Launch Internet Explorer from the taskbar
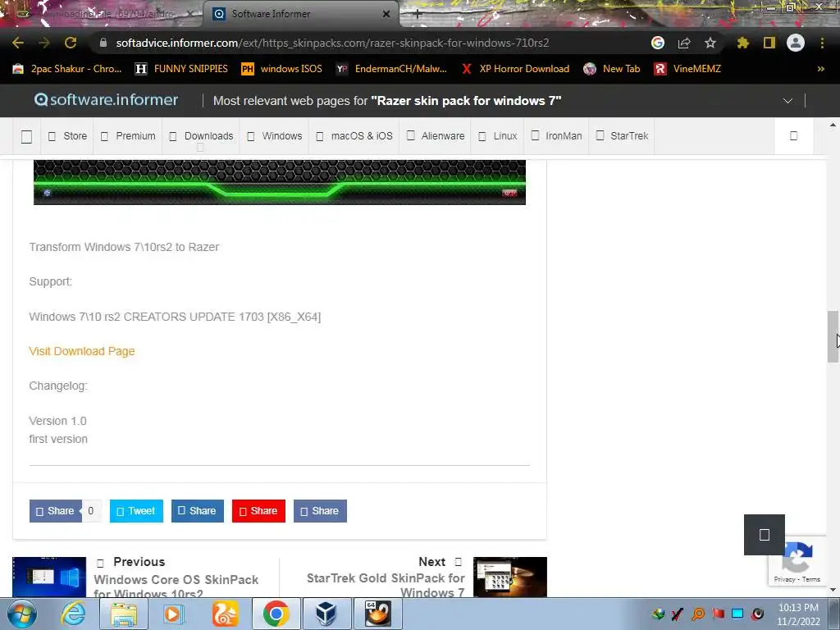Viewport: 840px width, 630px height. click(73, 614)
